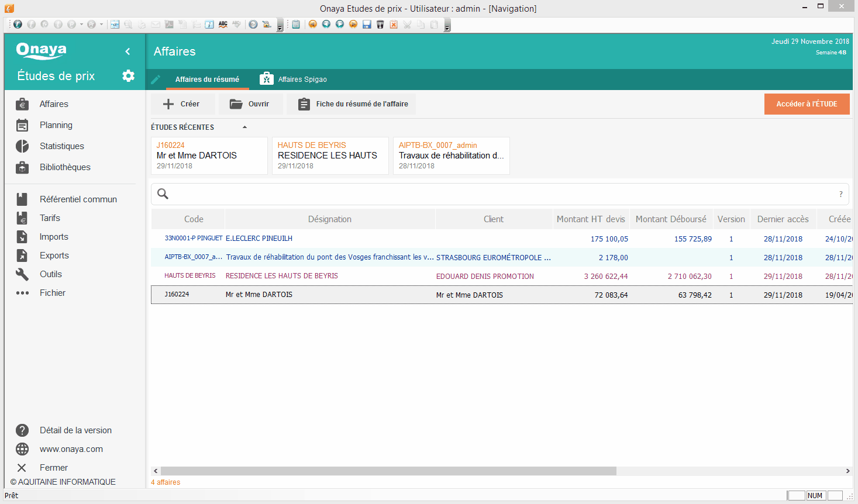858x504 pixels.
Task: Collapse the Études récentes section arrow
Action: click(244, 127)
